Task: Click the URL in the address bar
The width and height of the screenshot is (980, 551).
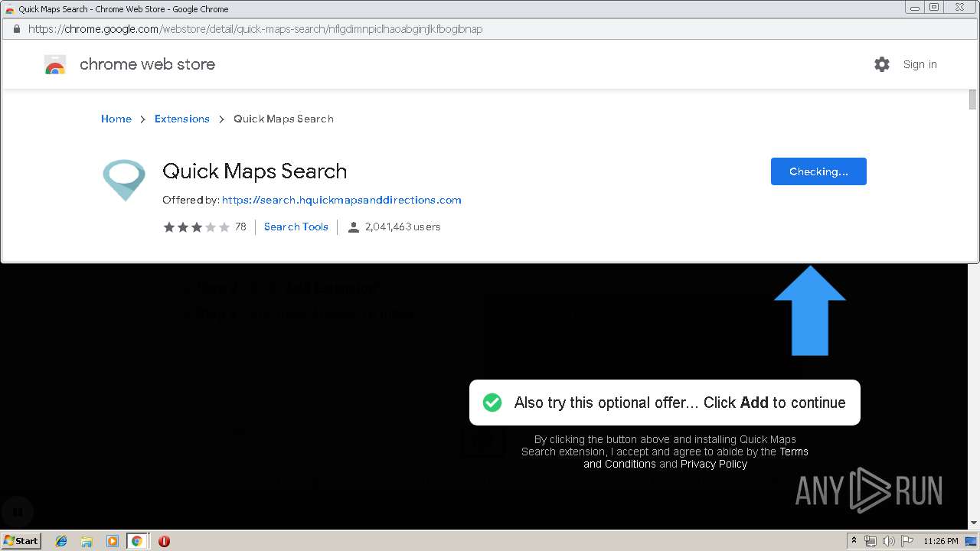Action: coord(256,29)
